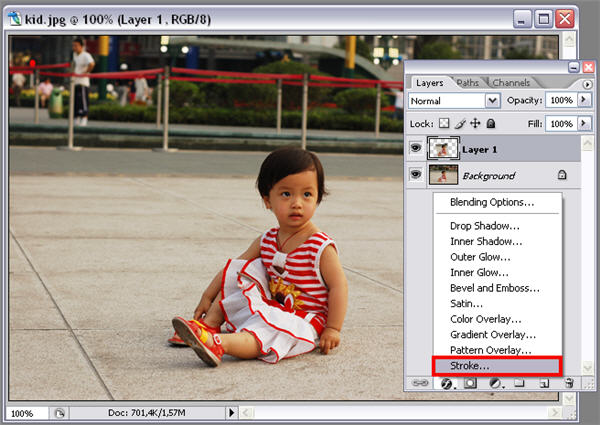
Task: Toggle visibility of the Background layer
Action: tap(415, 175)
